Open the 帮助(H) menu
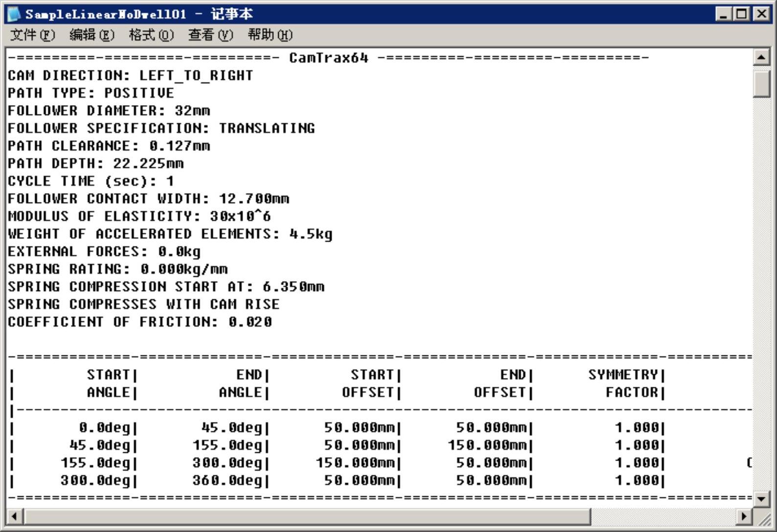 click(270, 35)
